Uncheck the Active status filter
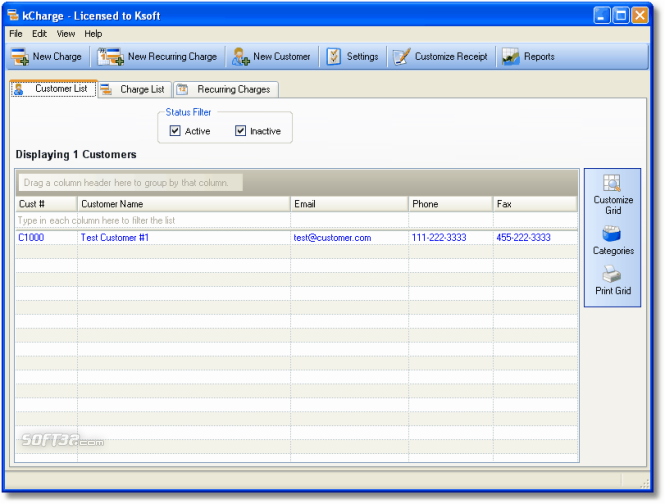 pos(175,131)
